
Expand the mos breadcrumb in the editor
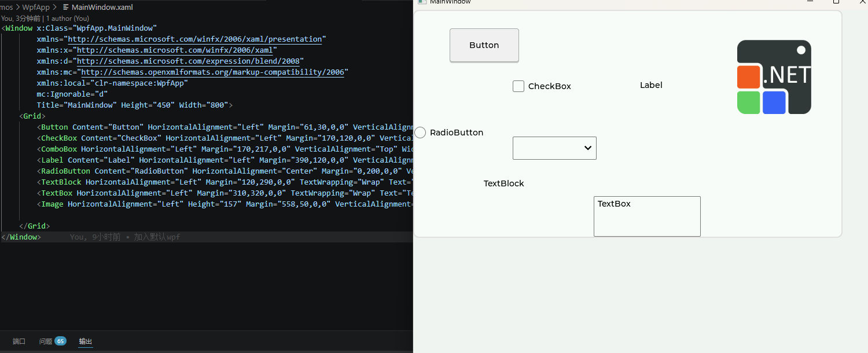click(6, 7)
